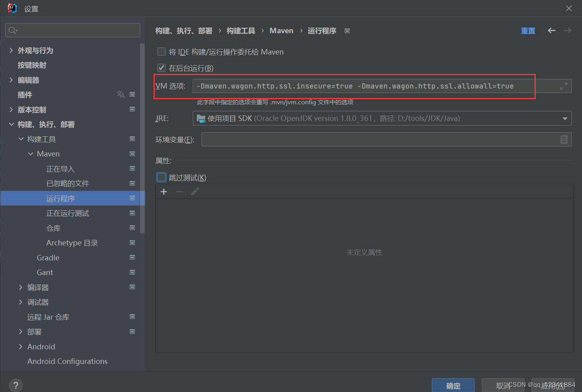Click the remove property minus icon
The width and height of the screenshot is (582, 392).
tap(179, 192)
